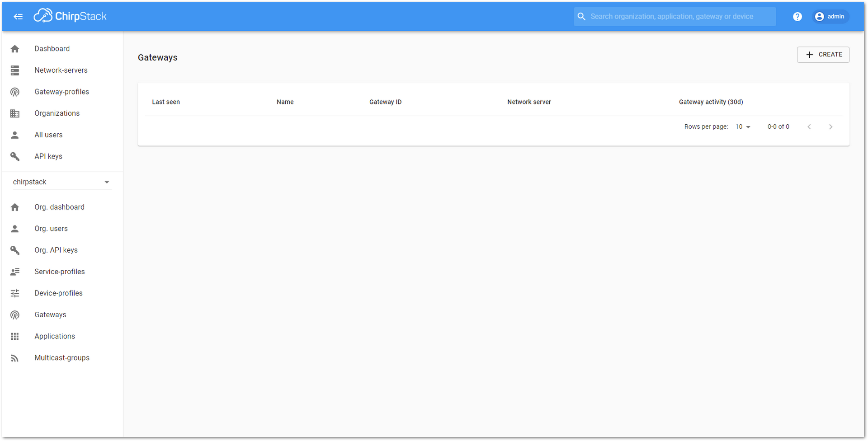Click the Applications grid icon

15,336
